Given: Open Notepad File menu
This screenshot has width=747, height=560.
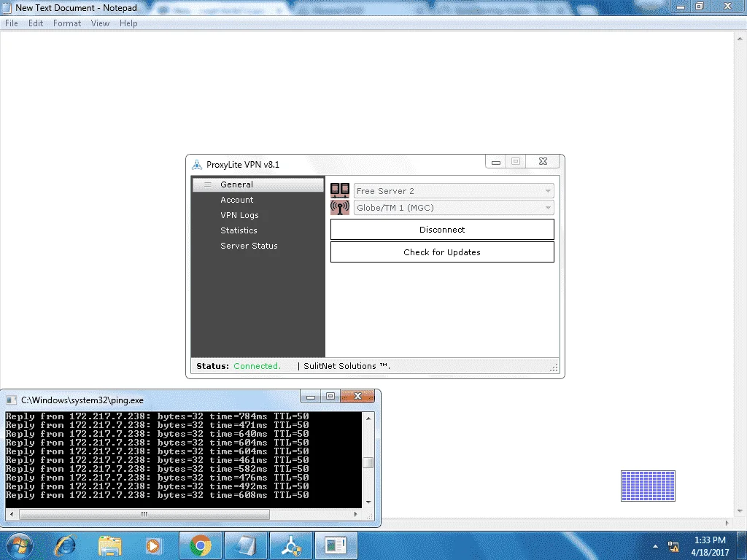Looking at the screenshot, I should tap(12, 23).
